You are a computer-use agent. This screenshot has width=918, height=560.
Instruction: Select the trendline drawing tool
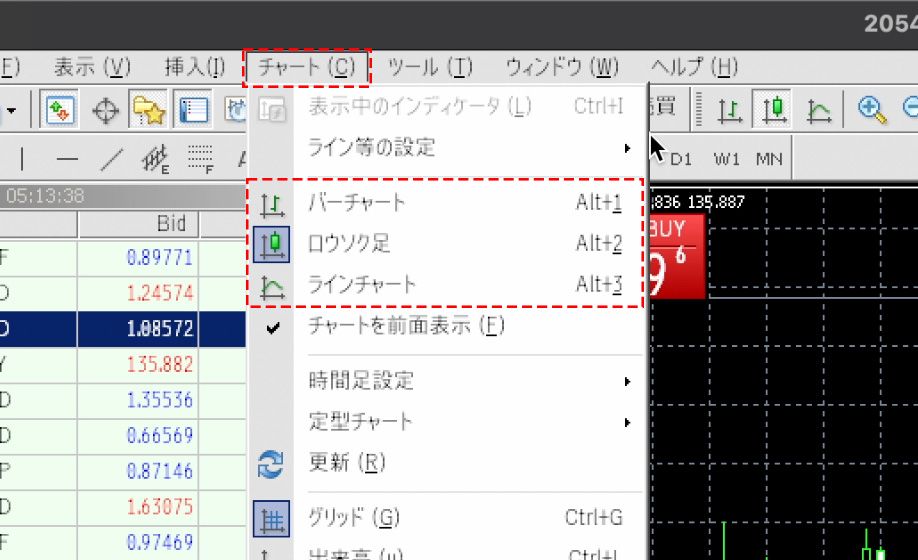tap(111, 158)
